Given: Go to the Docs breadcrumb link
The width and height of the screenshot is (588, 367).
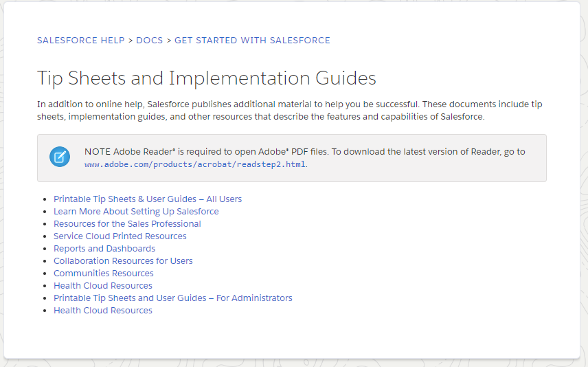Looking at the screenshot, I should (149, 40).
